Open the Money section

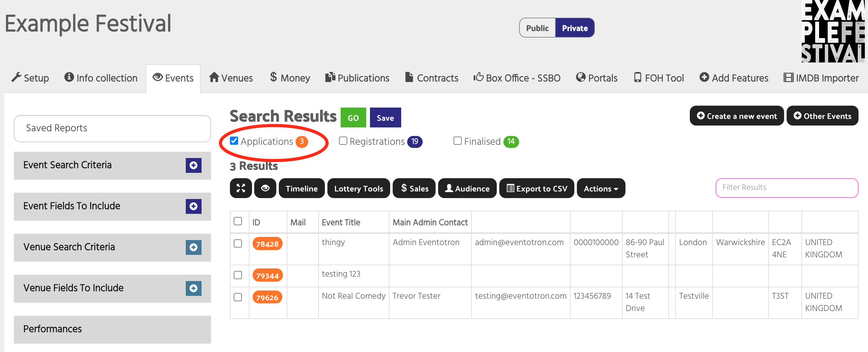coord(289,78)
